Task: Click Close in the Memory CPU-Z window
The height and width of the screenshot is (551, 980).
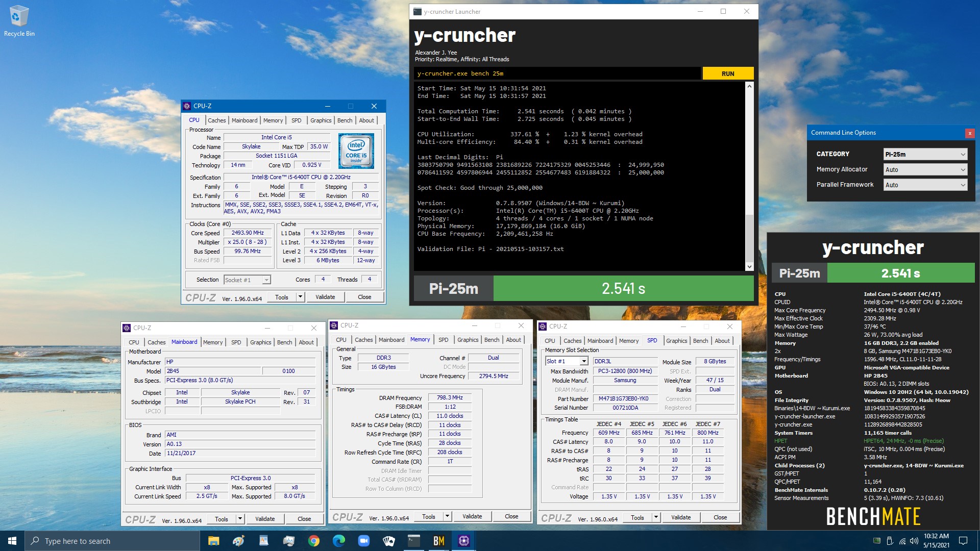Action: click(511, 516)
